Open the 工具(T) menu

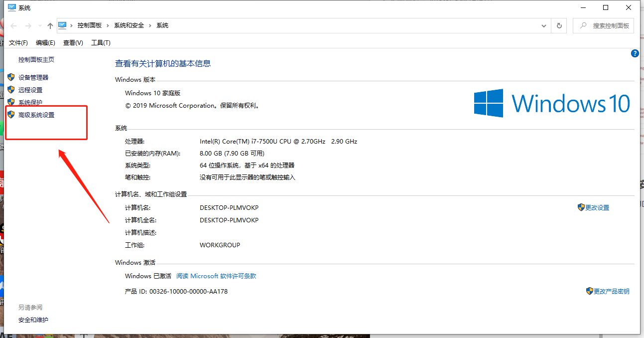click(101, 43)
